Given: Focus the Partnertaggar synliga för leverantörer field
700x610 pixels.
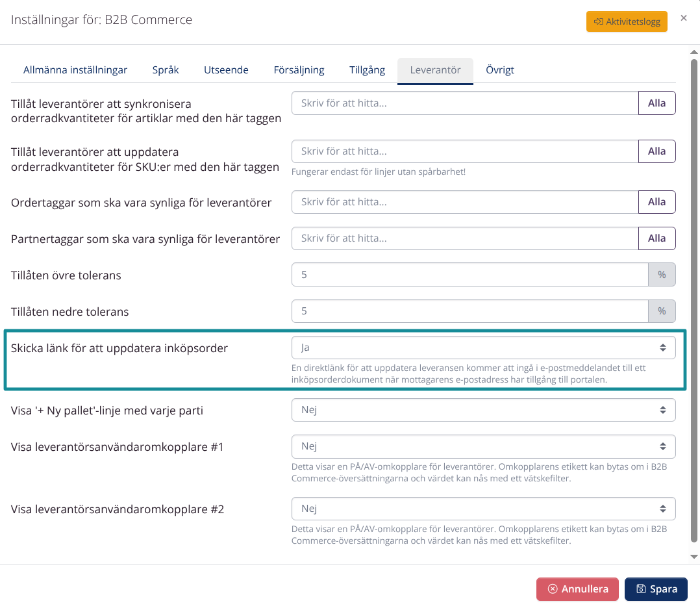Looking at the screenshot, I should coord(465,238).
